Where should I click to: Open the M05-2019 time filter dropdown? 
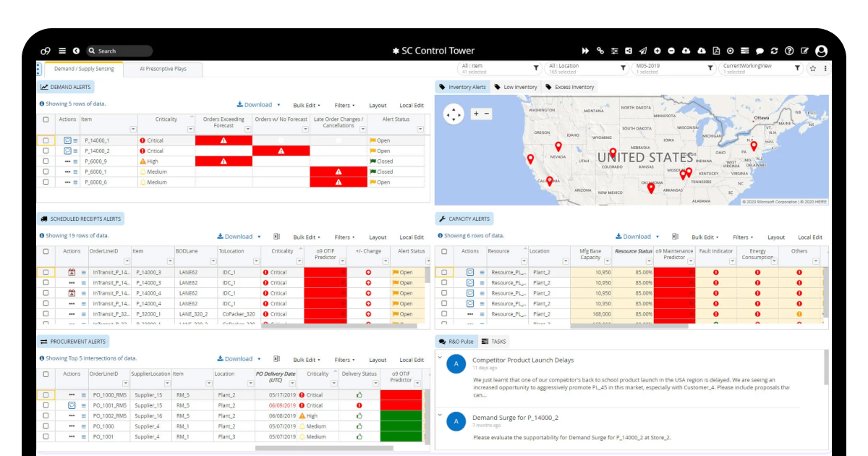click(x=673, y=68)
